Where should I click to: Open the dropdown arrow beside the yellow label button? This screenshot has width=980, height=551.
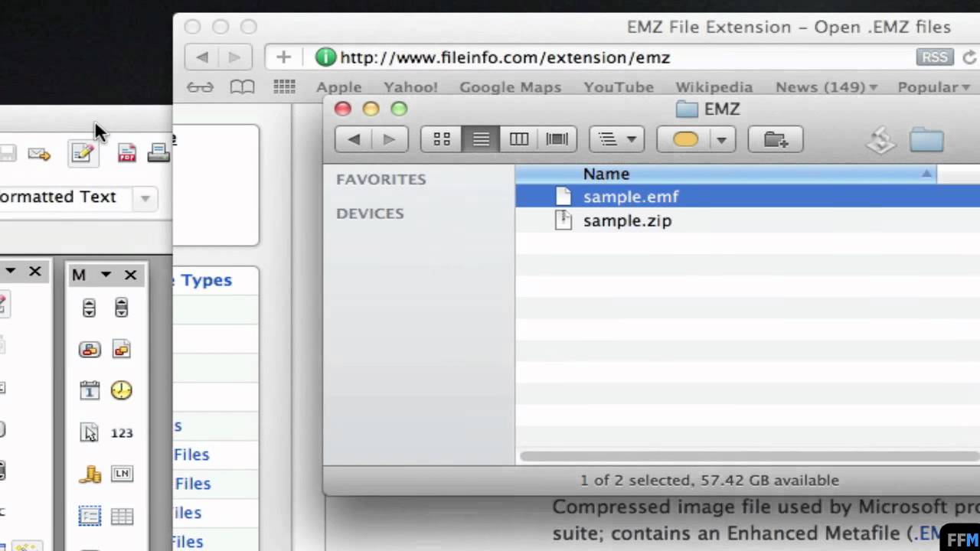[721, 139]
